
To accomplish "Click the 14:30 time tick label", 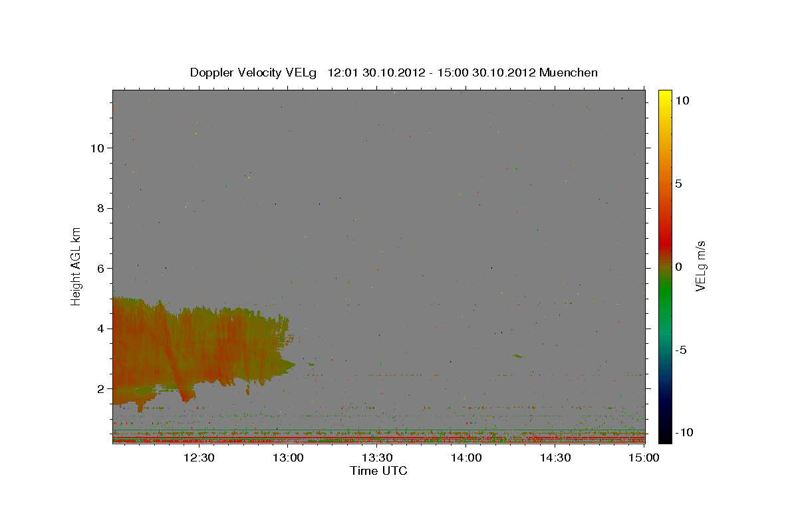I will [556, 458].
